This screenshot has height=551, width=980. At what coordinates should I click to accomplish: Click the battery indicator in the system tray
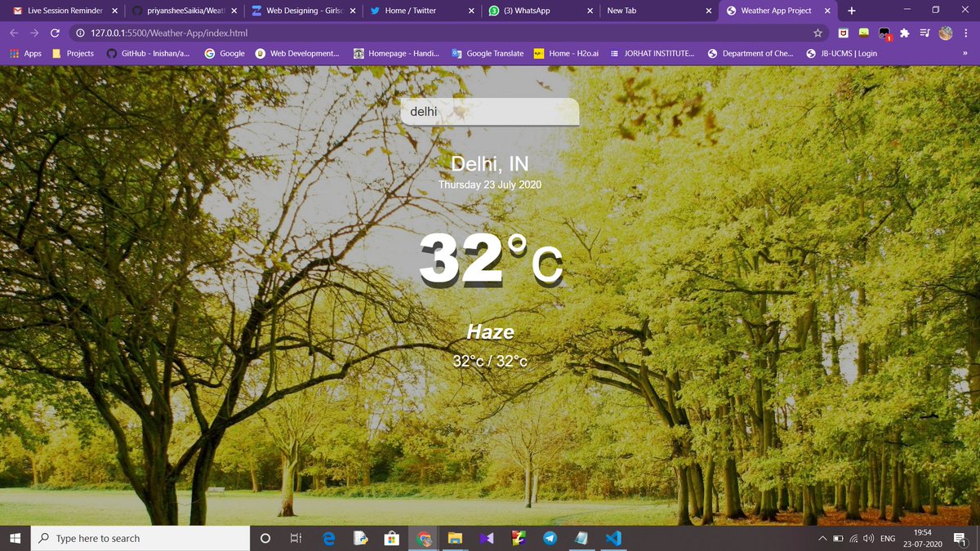pos(837,538)
